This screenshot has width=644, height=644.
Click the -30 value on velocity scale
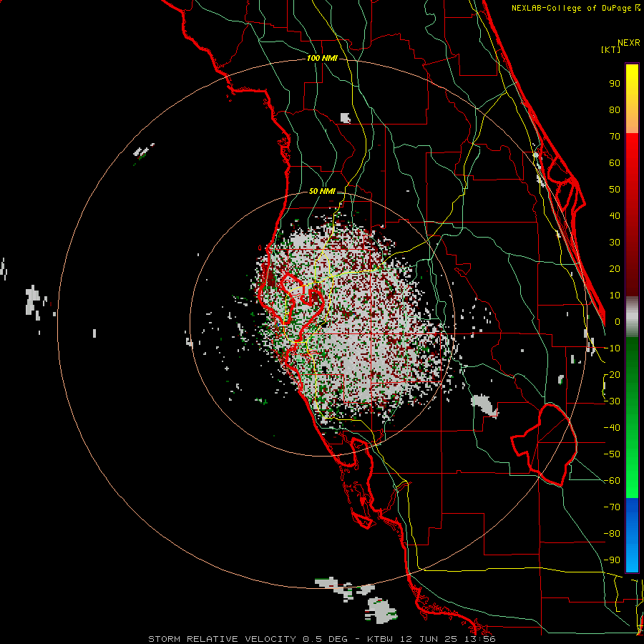click(612, 401)
